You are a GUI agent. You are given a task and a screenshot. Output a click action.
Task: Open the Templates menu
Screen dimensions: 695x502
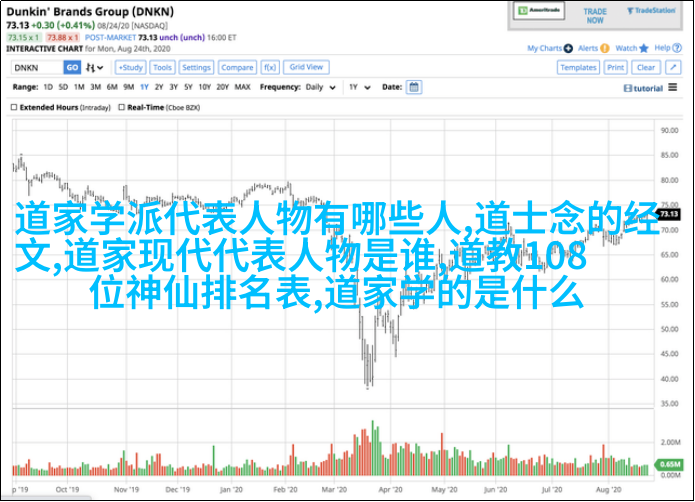578,68
